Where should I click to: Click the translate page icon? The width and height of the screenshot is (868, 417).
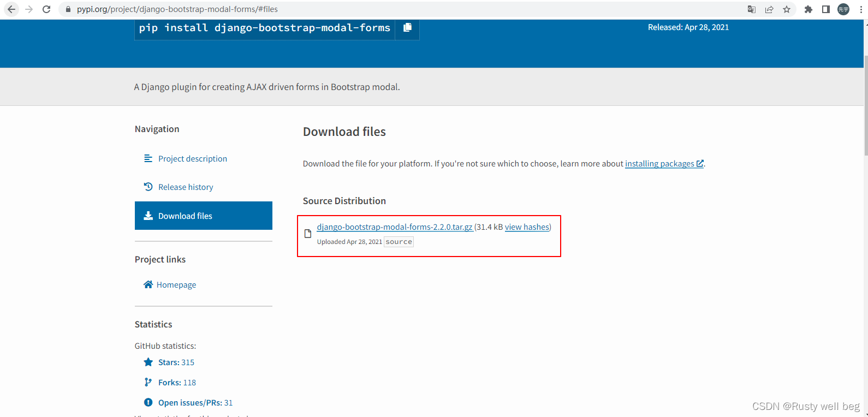click(x=752, y=9)
